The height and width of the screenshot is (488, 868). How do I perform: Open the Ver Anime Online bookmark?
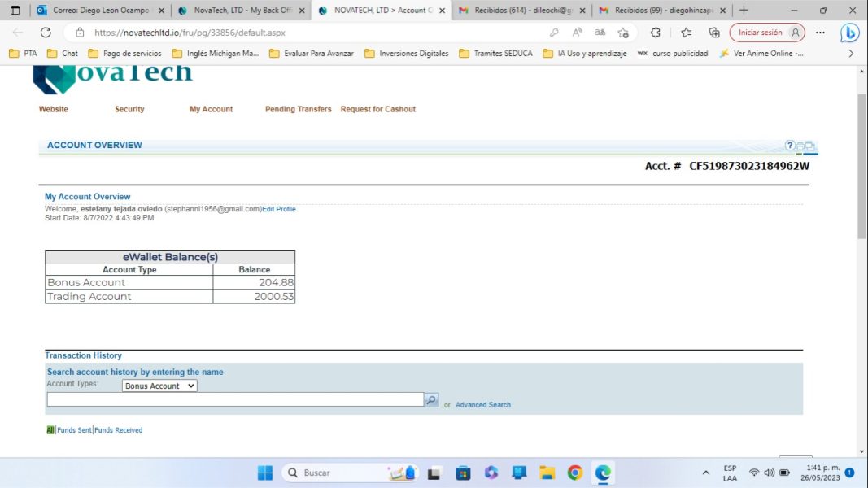click(761, 54)
